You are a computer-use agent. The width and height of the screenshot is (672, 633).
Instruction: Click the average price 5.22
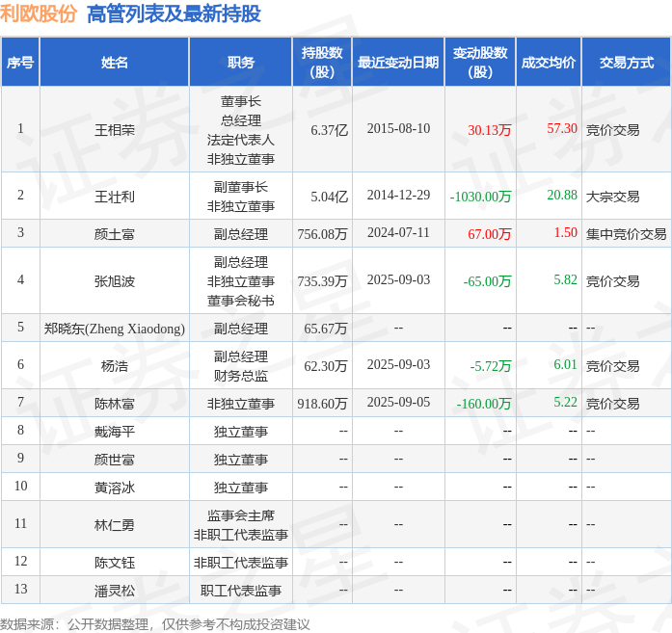tap(565, 402)
